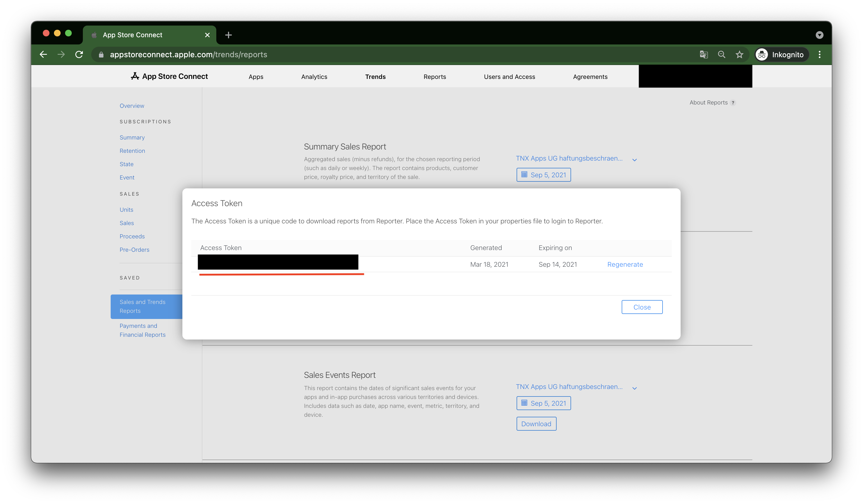
Task: Open the Reports menu item
Action: tap(435, 77)
